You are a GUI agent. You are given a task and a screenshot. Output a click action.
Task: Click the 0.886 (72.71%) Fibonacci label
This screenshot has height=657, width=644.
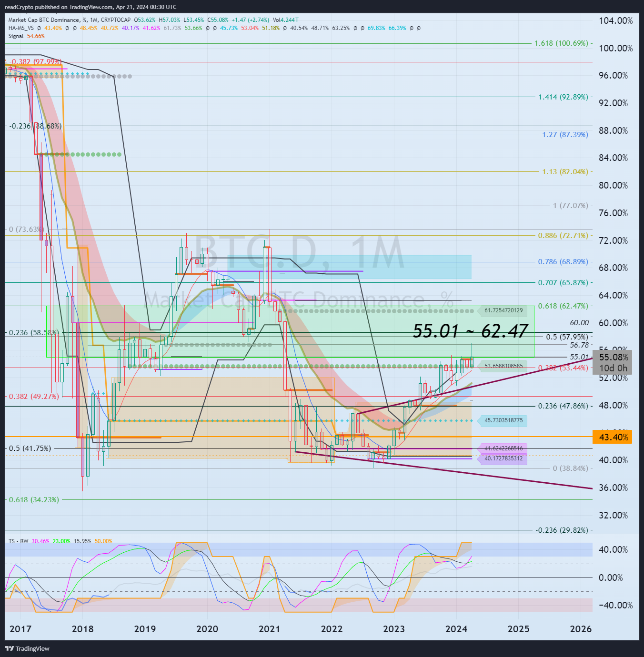pos(563,236)
